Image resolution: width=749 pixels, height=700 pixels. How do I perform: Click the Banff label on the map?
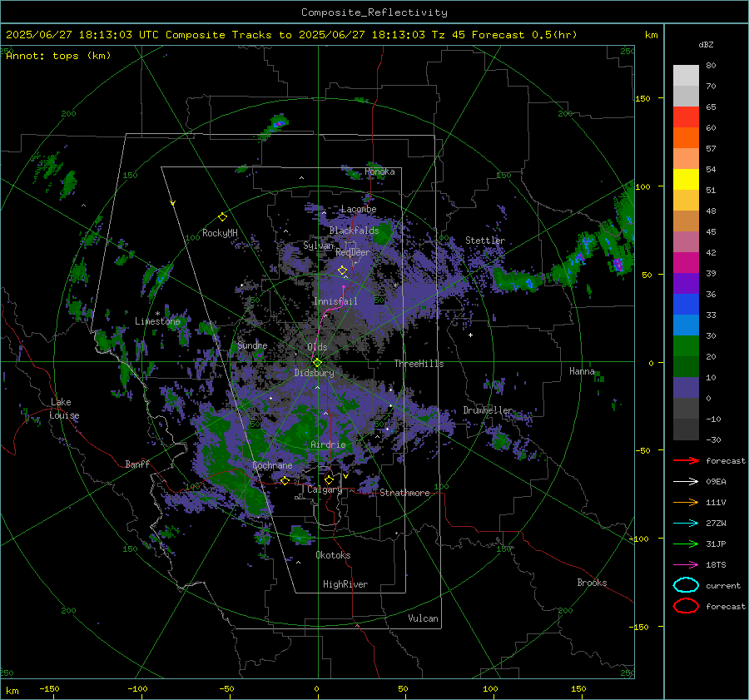137,464
